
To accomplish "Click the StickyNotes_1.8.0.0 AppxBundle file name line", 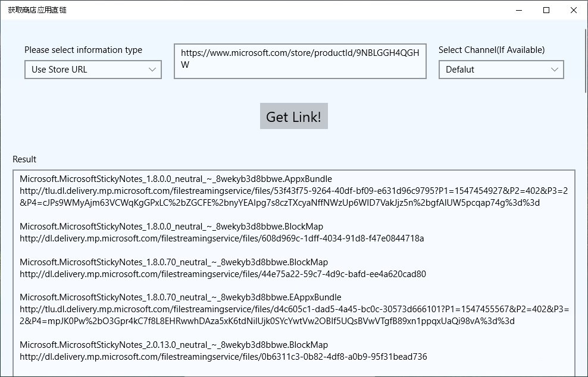I will [176, 179].
